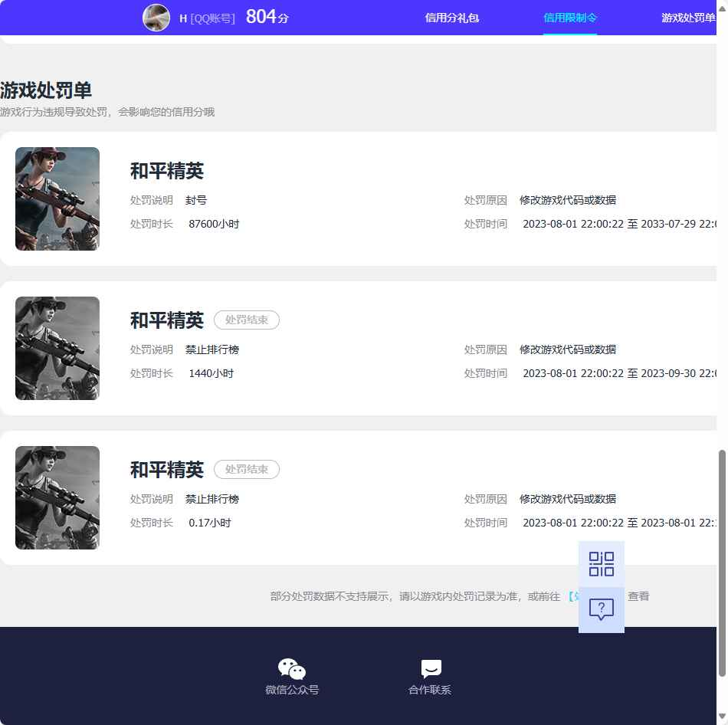Image resolution: width=728 pixels, height=725 pixels.
Task: Open the 信用分礼包 tab
Action: (452, 18)
